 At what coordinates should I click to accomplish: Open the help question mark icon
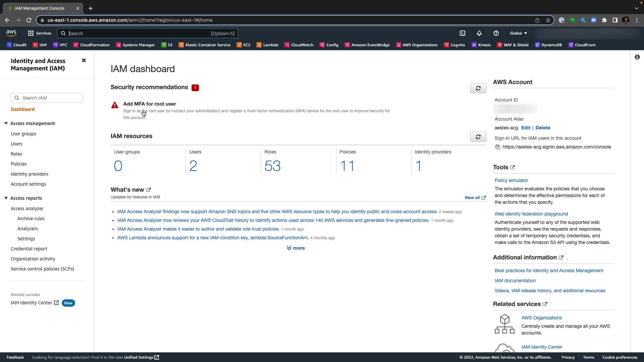coord(496,33)
